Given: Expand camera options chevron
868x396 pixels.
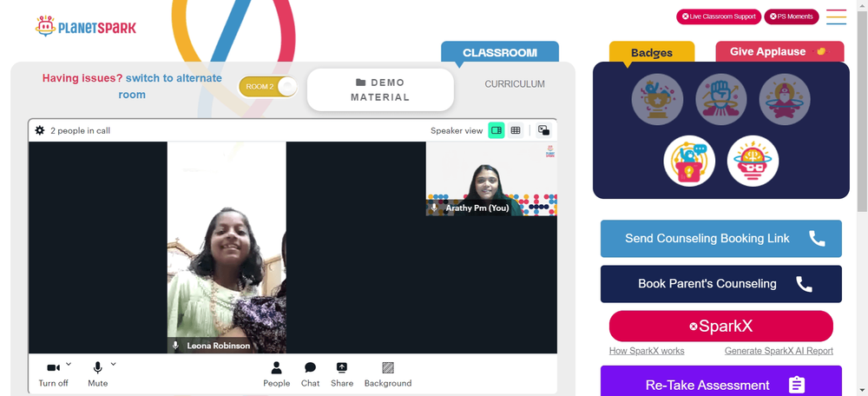Looking at the screenshot, I should point(69,364).
